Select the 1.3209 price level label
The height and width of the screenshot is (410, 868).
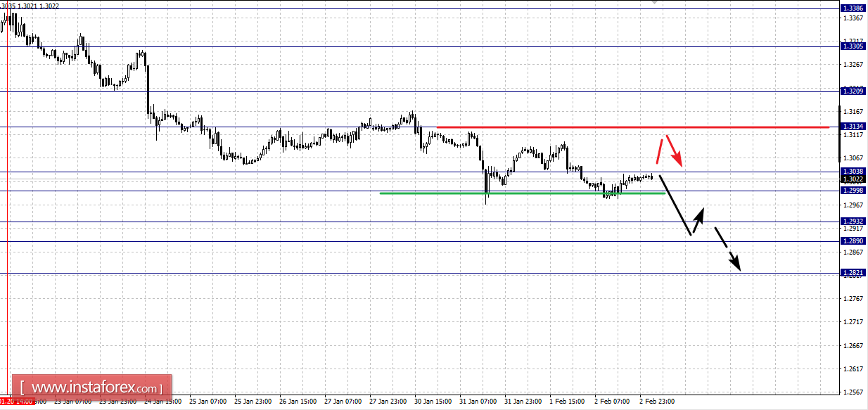click(853, 91)
